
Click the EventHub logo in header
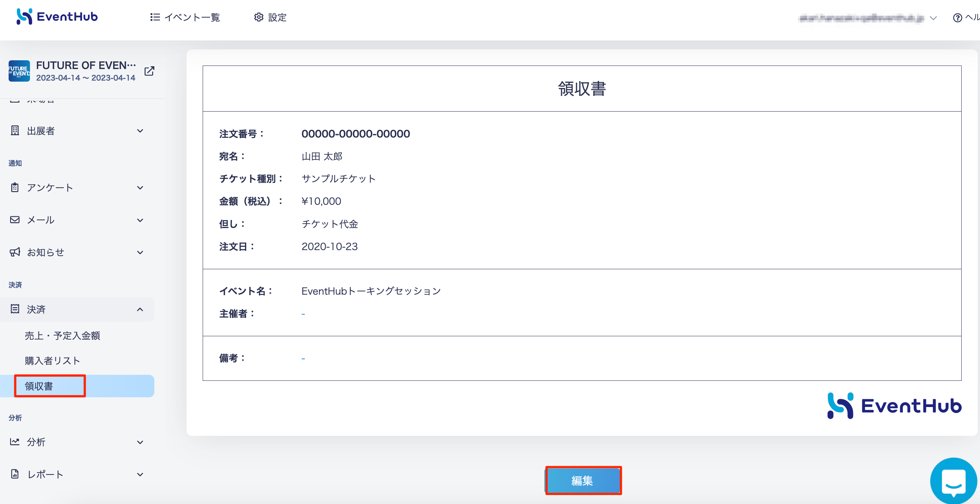coord(57,17)
